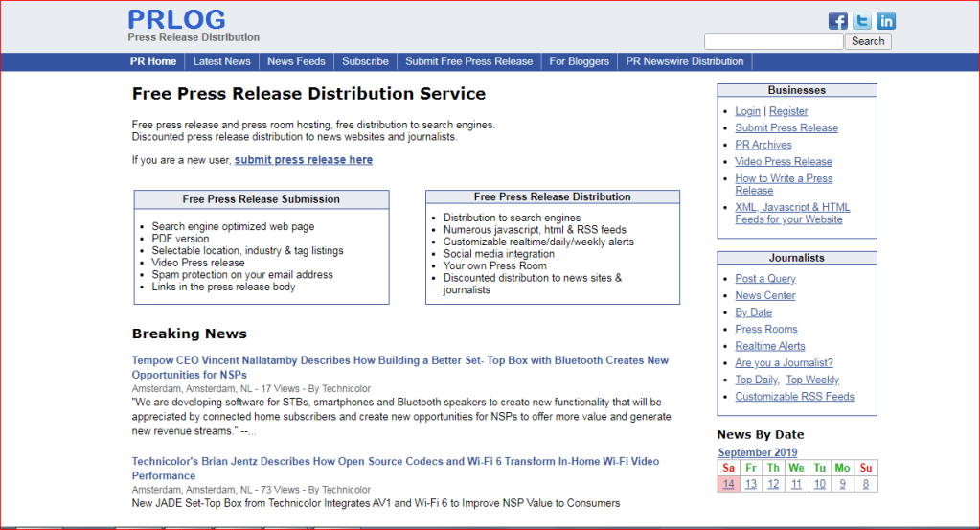Click the PRLOG logo
This screenshot has width=980, height=530.
click(x=177, y=19)
